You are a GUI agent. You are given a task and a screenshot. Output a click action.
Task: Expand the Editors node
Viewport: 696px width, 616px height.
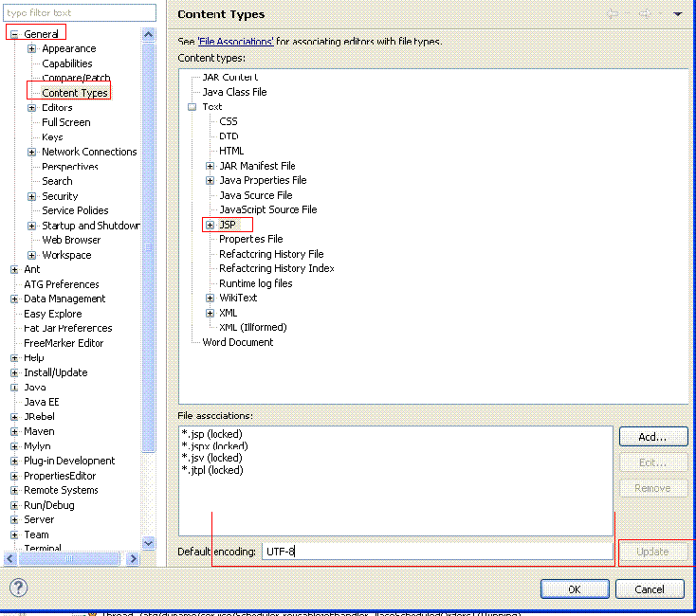pos(31,108)
